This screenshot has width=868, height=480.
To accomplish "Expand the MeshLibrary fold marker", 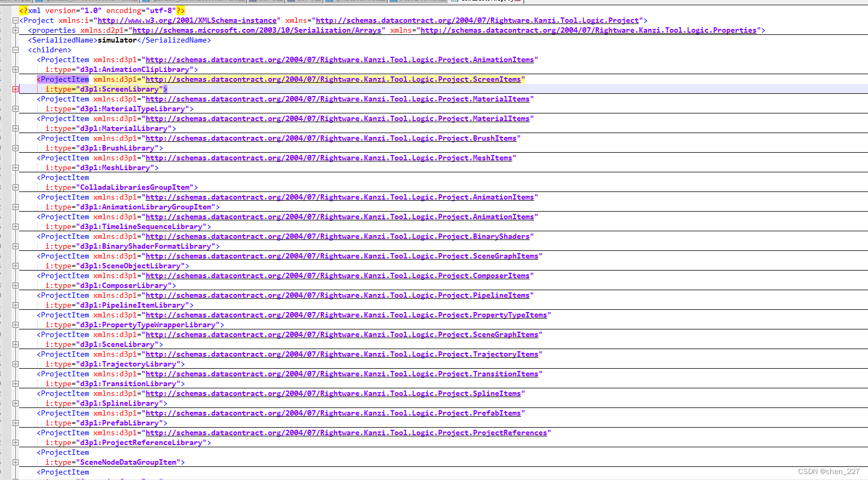I will point(15,168).
